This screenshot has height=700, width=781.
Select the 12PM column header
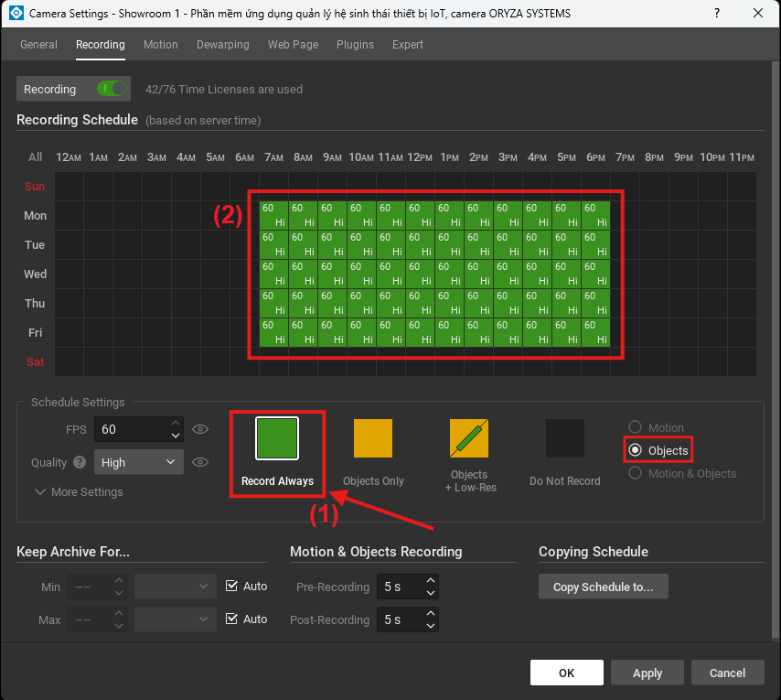tap(420, 157)
